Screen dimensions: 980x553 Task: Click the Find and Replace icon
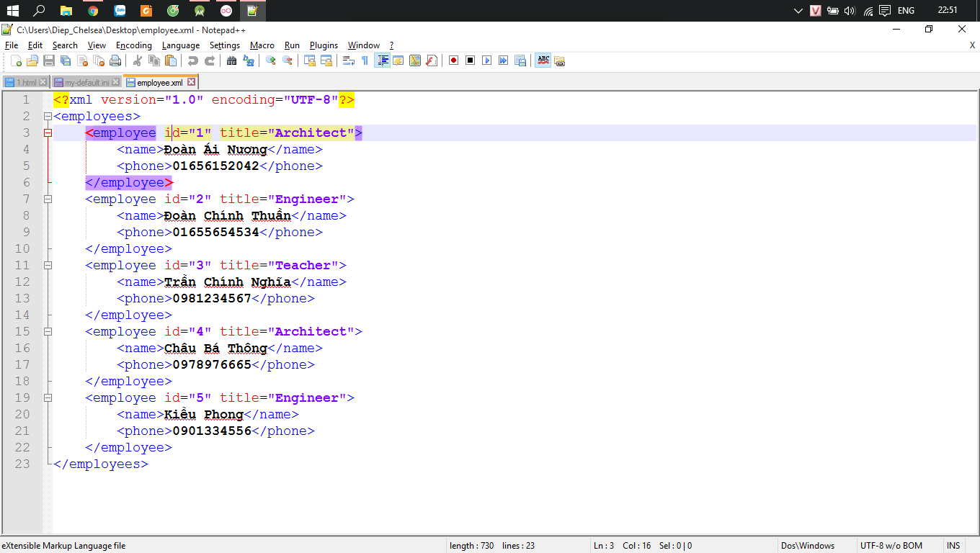click(x=249, y=61)
